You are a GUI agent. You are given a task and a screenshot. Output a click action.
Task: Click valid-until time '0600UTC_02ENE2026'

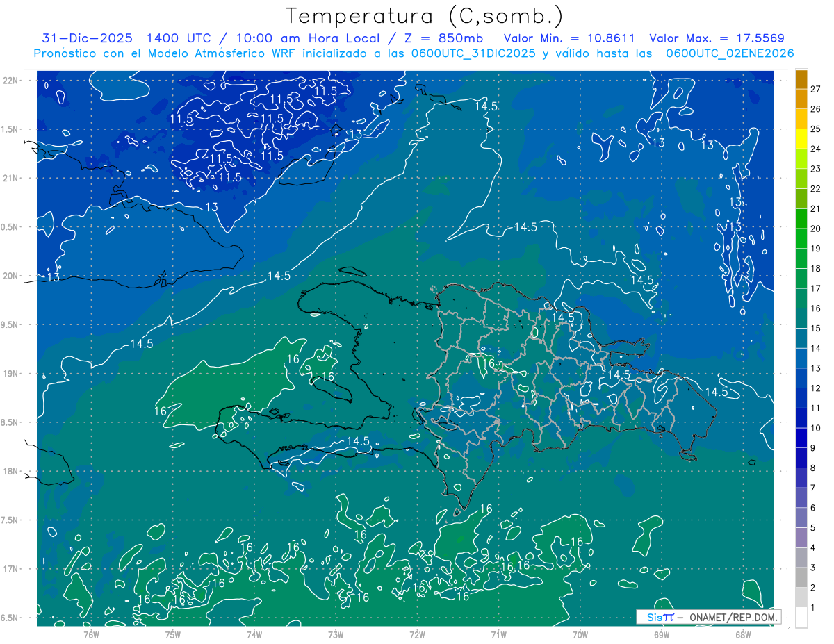point(730,53)
